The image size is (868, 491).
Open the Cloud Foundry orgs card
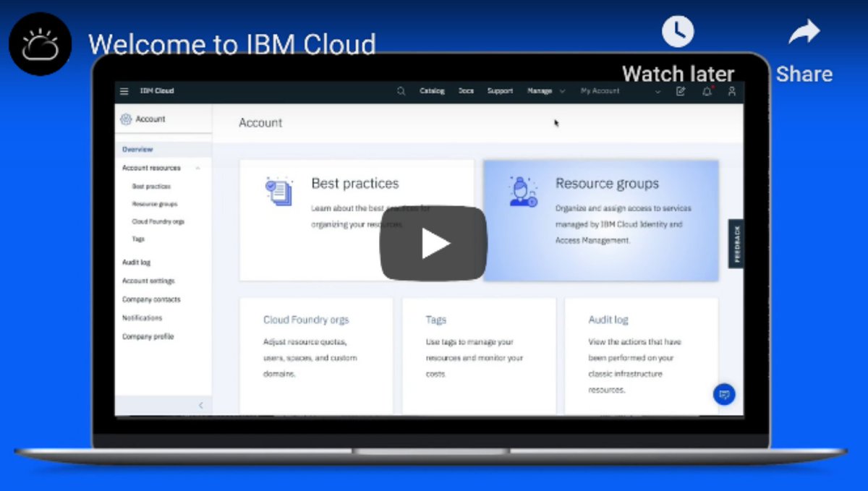pos(316,356)
